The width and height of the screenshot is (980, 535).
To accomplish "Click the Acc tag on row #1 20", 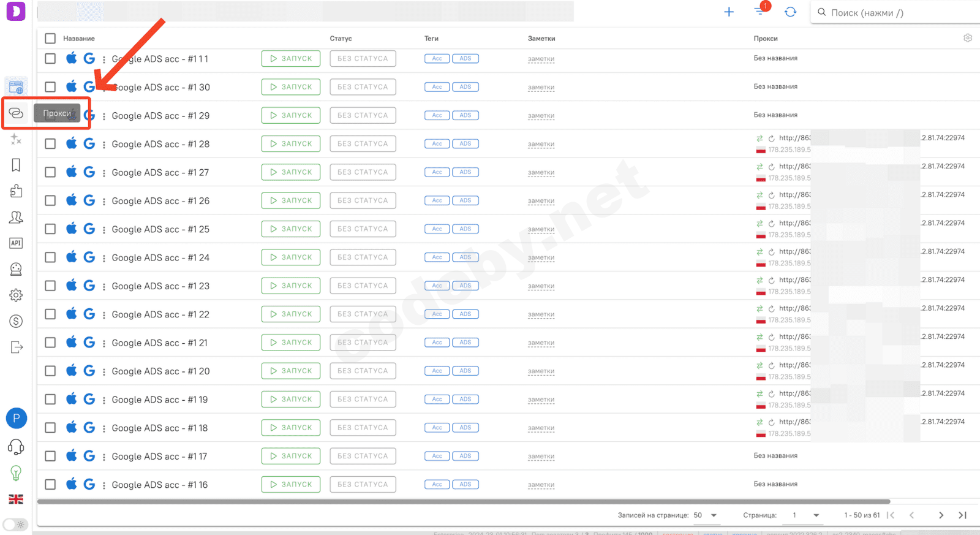I will coord(437,371).
